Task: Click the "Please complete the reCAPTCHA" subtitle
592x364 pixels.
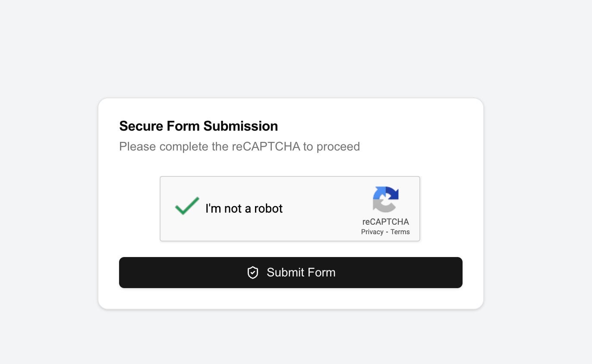Action: pos(239,147)
